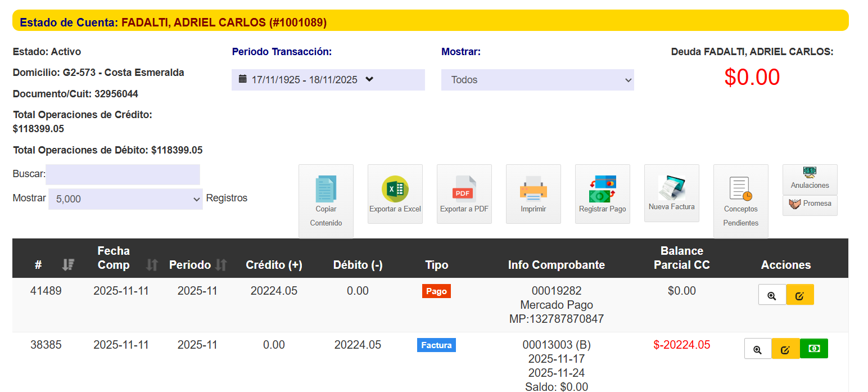
Task: Click the blue Factura type badge
Action: [436, 345]
